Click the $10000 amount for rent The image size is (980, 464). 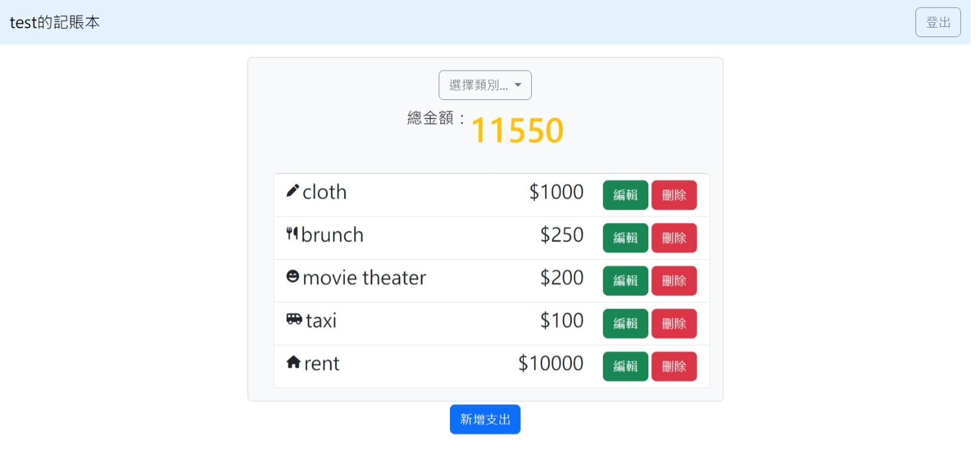point(551,364)
